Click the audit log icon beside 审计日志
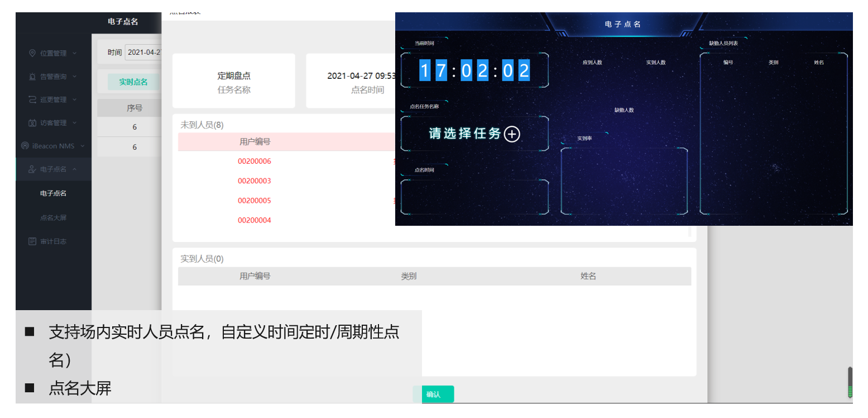Screen dimensions: 868x418 point(32,241)
